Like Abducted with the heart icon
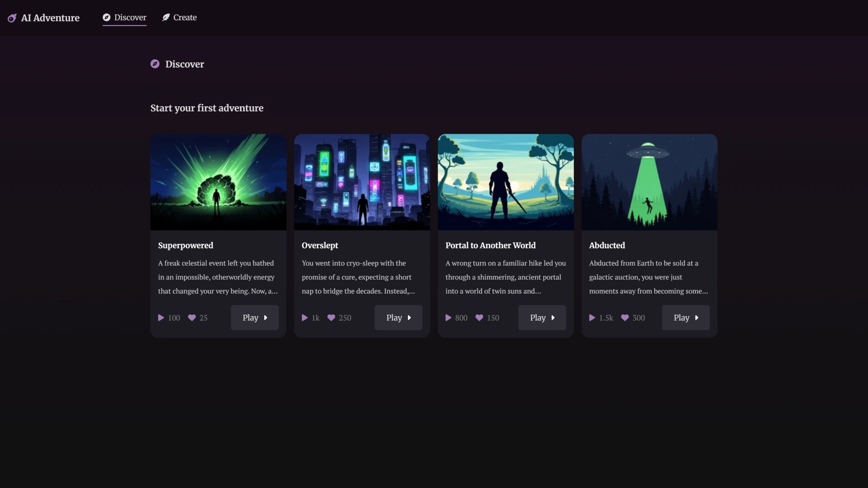 (625, 318)
